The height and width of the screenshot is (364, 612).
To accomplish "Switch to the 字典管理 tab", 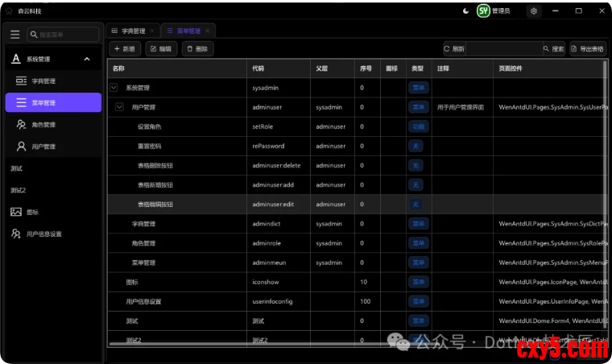I will point(133,31).
